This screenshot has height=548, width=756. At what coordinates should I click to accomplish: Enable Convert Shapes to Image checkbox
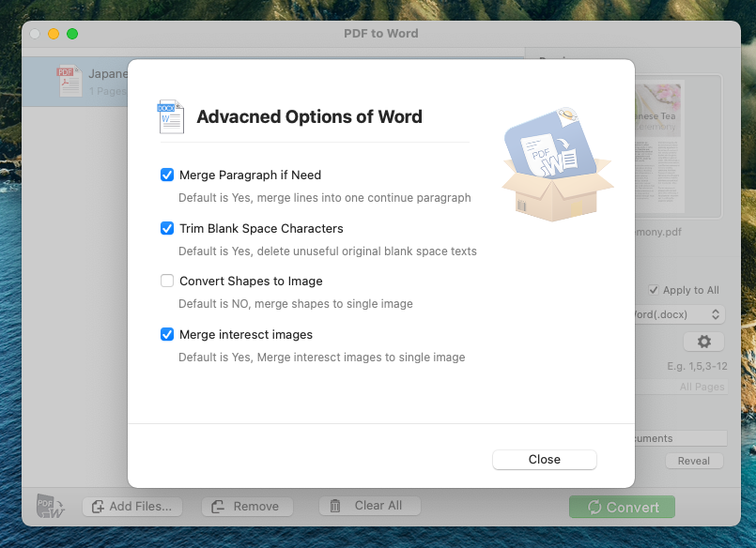167,281
